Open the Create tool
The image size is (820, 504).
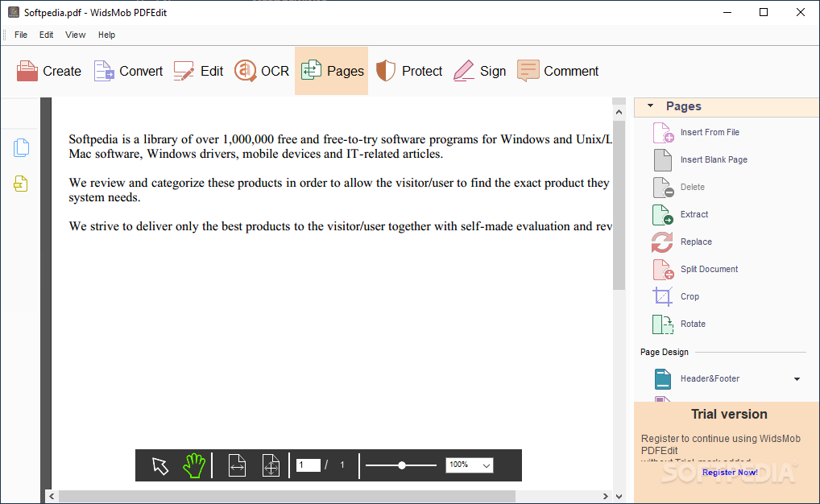click(48, 71)
